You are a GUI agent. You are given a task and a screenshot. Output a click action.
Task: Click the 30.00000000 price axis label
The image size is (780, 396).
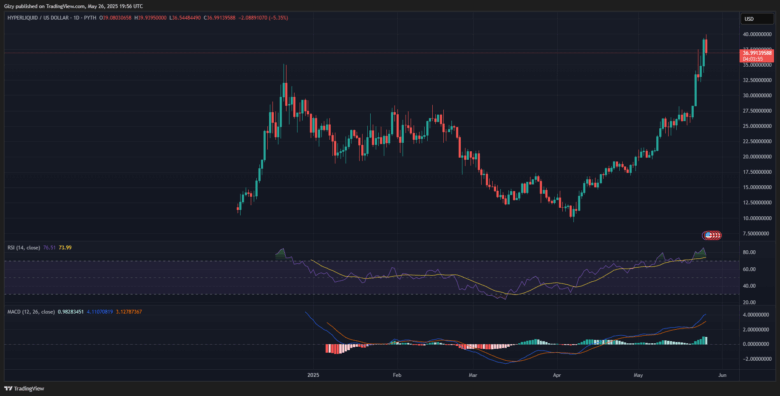[x=757, y=96]
